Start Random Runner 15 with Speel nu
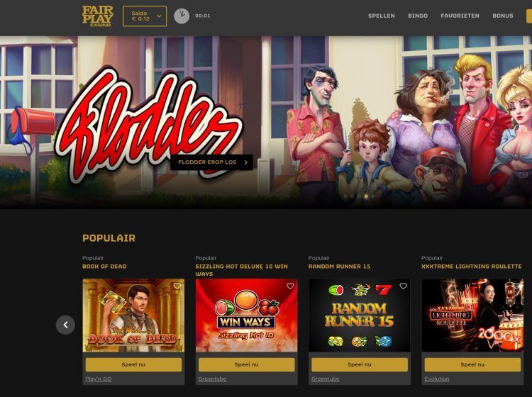This screenshot has width=532, height=397. [360, 365]
